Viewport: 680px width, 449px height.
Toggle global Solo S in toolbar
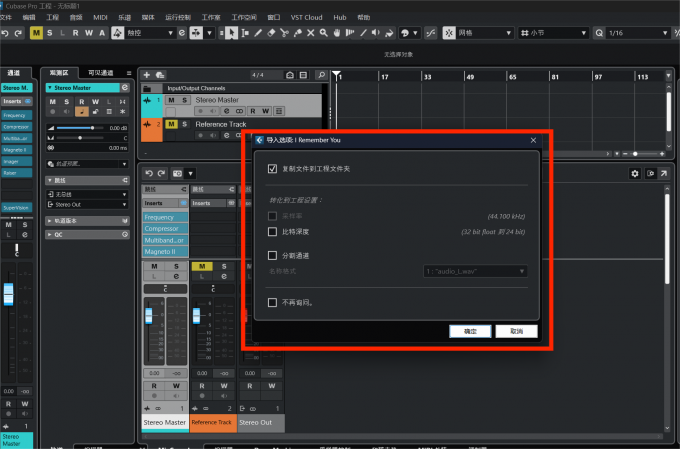click(x=49, y=33)
